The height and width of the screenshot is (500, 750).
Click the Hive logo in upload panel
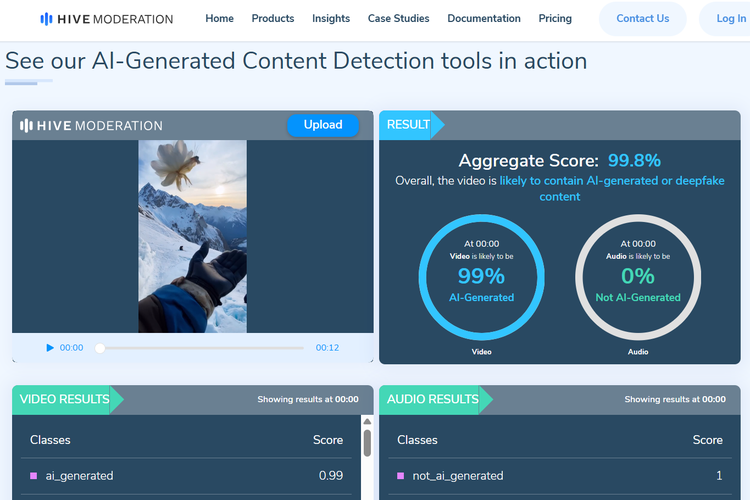point(91,126)
